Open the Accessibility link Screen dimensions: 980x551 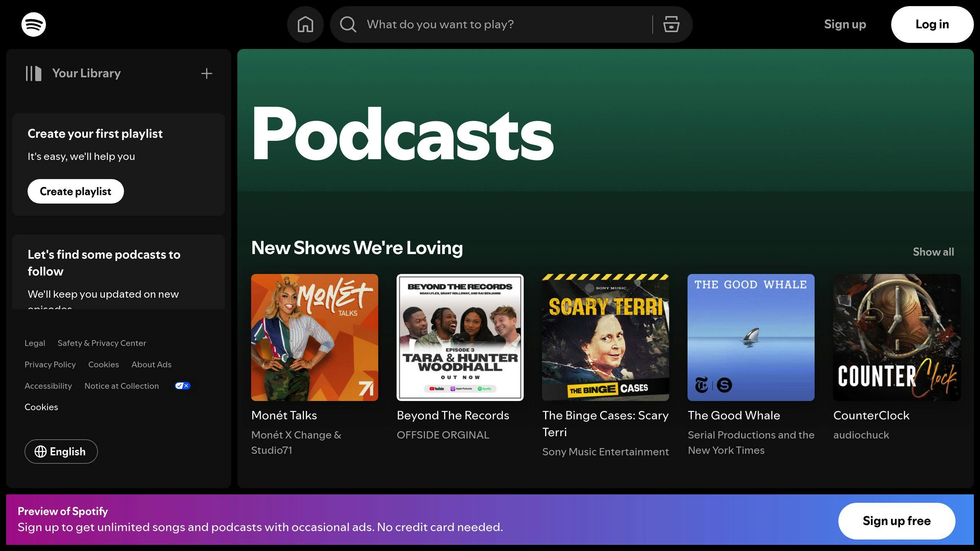[48, 386]
